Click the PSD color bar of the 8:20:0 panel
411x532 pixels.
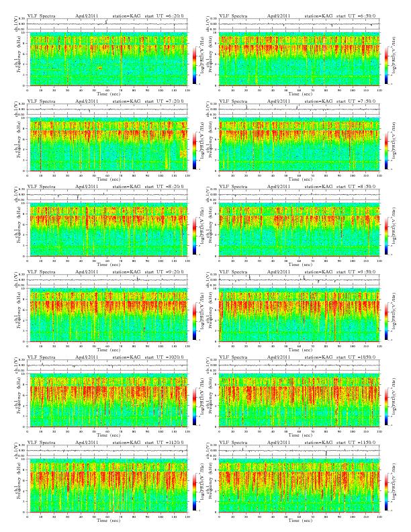point(194,236)
